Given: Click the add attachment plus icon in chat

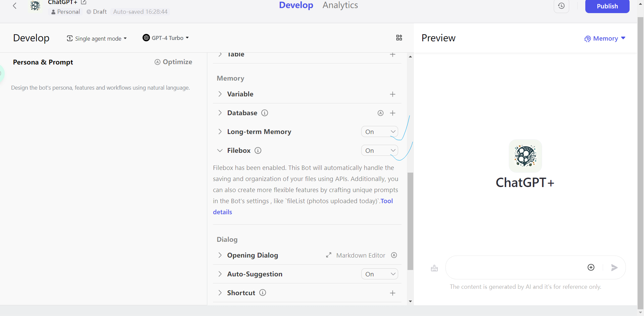Looking at the screenshot, I should point(591,267).
